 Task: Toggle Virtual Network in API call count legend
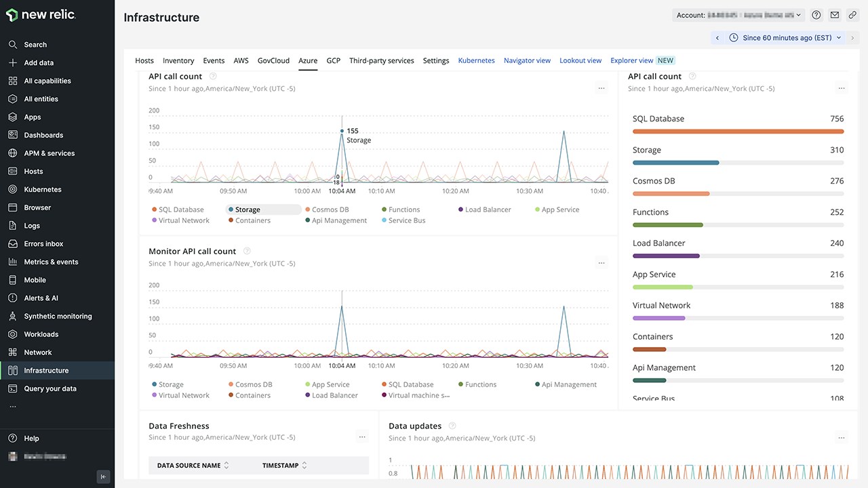coord(180,220)
